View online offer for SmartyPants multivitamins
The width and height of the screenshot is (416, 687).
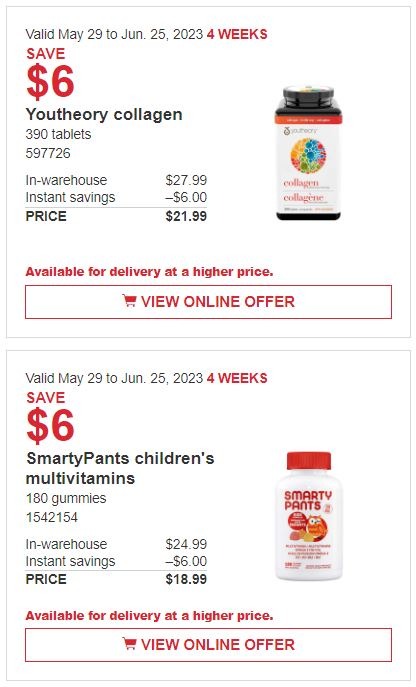pyautogui.click(x=208, y=645)
